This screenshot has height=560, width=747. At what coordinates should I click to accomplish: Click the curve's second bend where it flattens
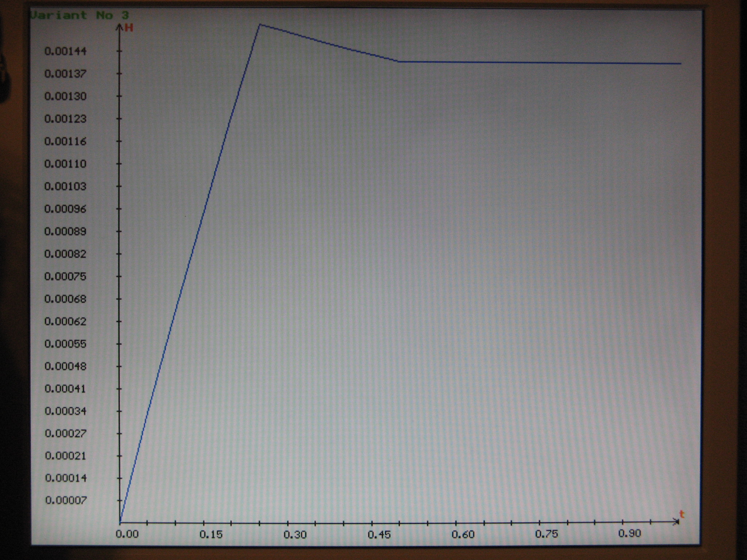(x=398, y=62)
